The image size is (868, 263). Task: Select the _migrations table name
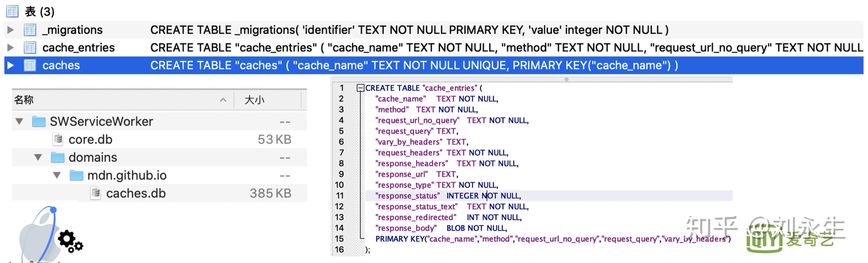(72, 30)
